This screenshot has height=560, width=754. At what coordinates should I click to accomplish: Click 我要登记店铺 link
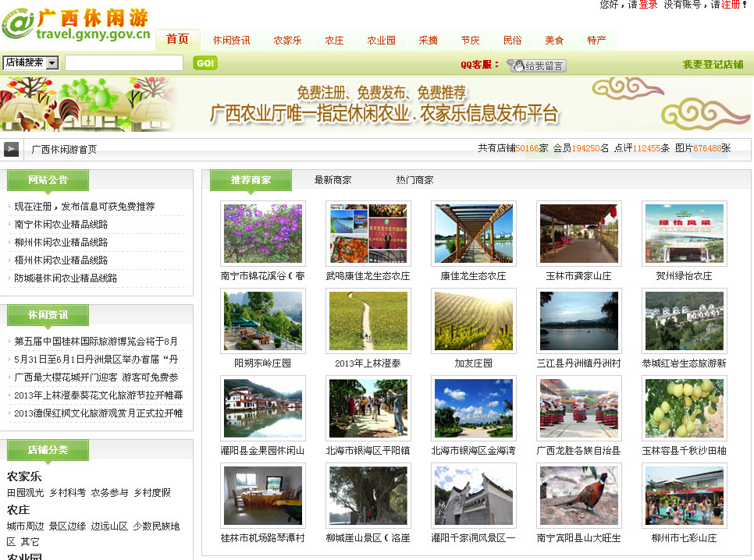(x=713, y=65)
